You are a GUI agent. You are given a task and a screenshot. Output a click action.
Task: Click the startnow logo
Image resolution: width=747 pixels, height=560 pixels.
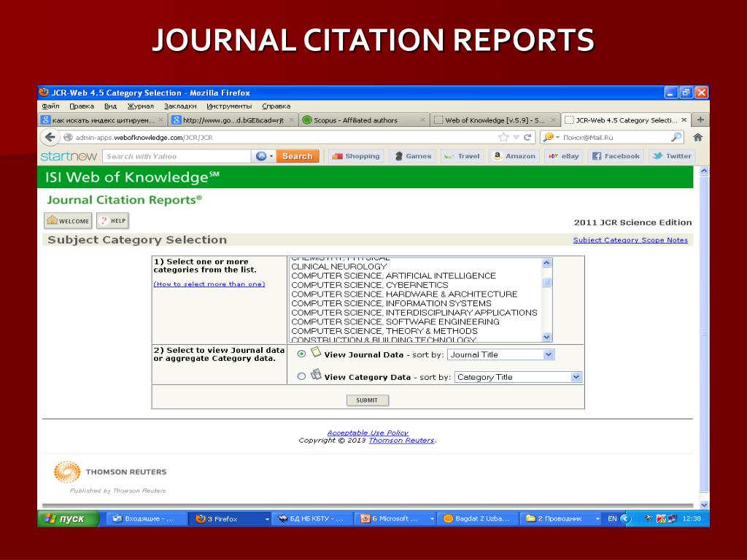click(x=69, y=156)
